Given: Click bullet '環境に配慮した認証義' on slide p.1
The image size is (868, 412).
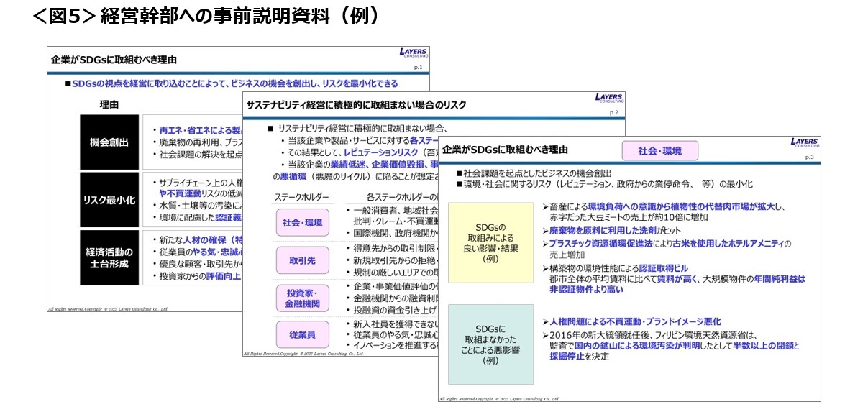Looking at the screenshot, I should pos(197,216).
